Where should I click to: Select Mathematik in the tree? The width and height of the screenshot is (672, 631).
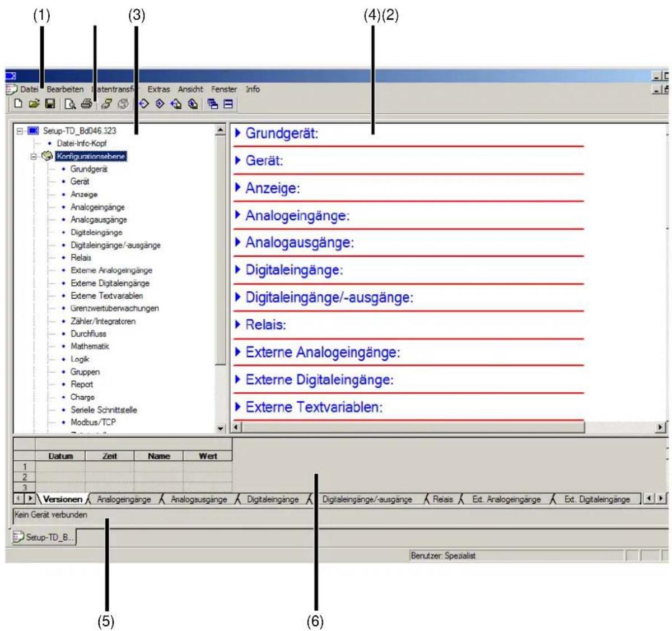(x=90, y=346)
